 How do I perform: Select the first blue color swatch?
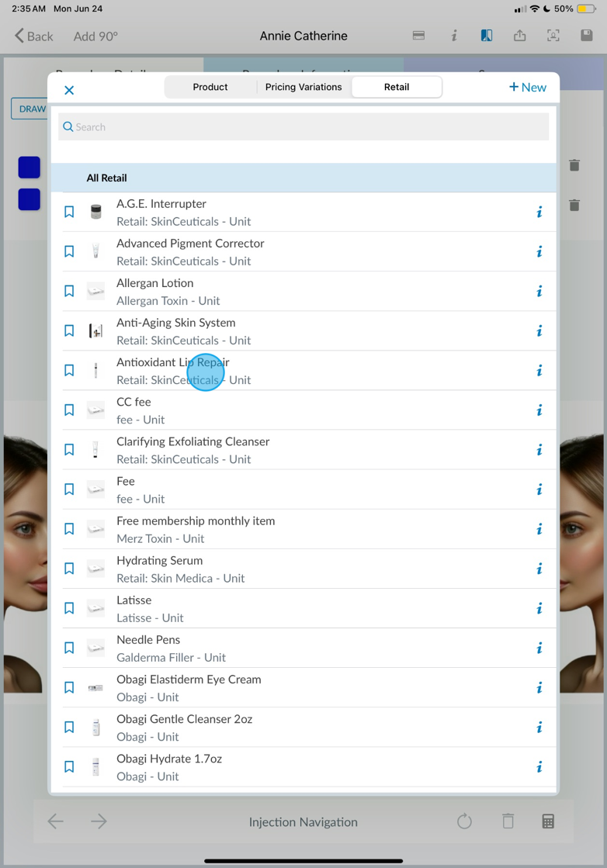click(29, 168)
